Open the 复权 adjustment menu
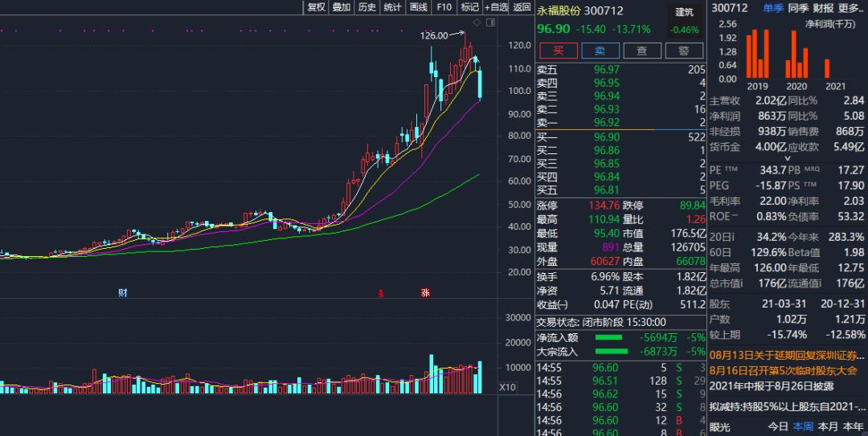 (x=316, y=7)
